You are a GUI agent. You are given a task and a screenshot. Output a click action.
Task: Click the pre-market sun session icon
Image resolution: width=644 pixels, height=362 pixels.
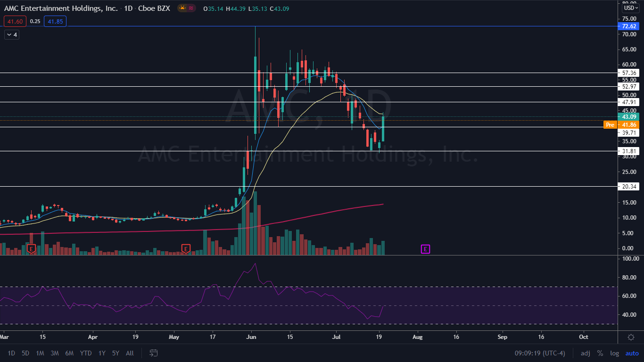click(x=182, y=8)
